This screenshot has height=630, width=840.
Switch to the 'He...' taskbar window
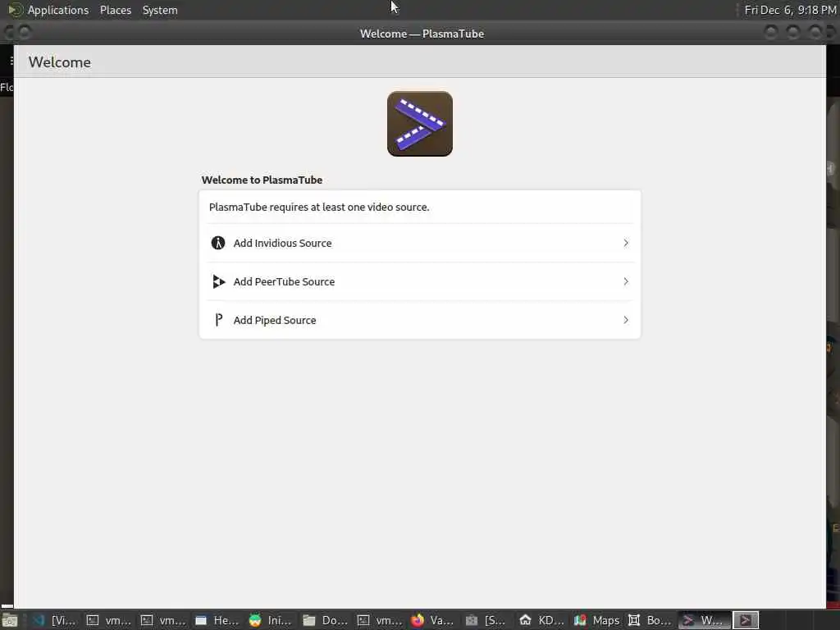[x=217, y=620]
